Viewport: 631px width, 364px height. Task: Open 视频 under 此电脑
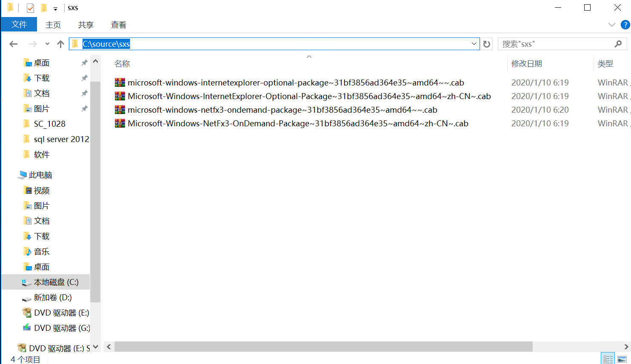[x=42, y=191]
